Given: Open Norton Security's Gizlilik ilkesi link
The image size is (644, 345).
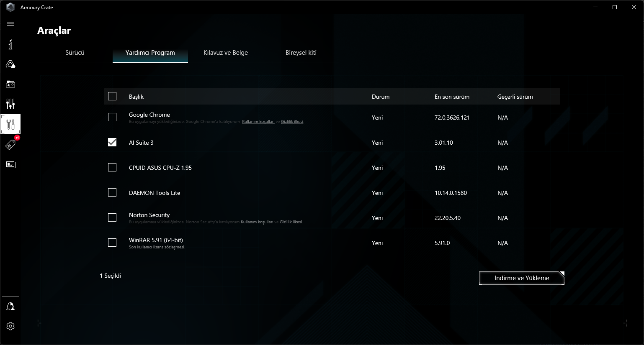Looking at the screenshot, I should tap(291, 222).
